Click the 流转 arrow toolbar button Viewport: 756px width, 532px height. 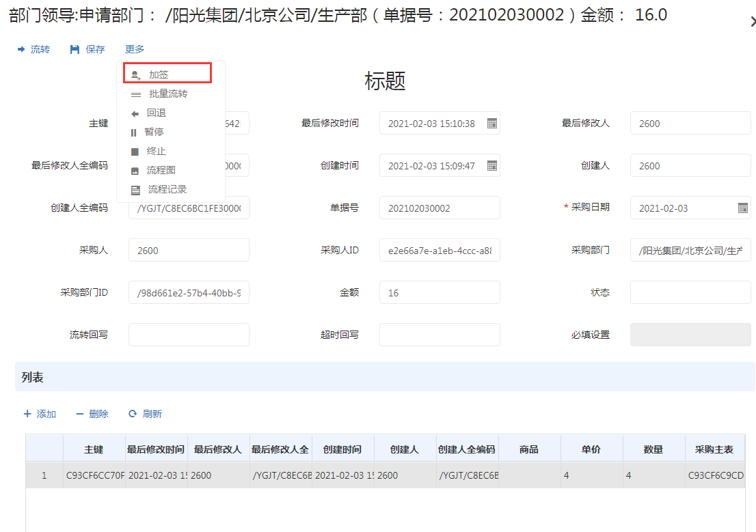(x=33, y=49)
